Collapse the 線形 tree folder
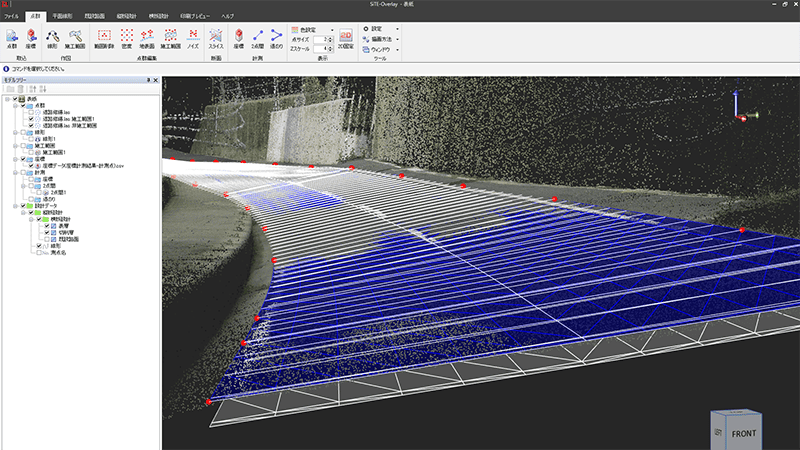 point(15,132)
